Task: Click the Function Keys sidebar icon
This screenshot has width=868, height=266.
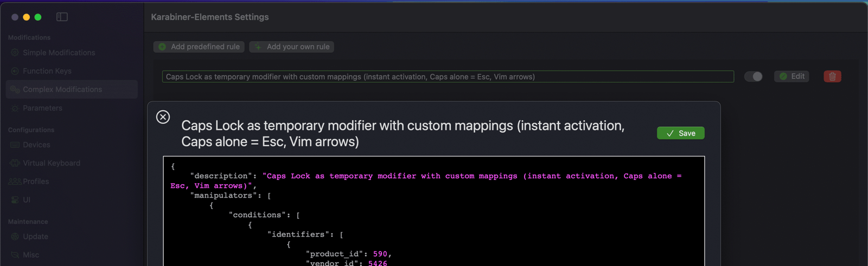Action: 15,71
